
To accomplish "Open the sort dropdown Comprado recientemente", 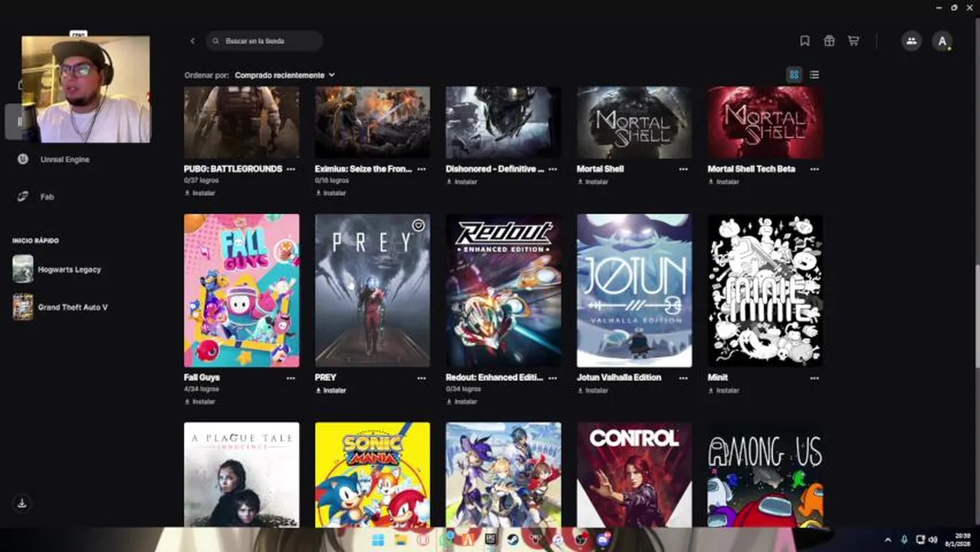I will pos(284,75).
